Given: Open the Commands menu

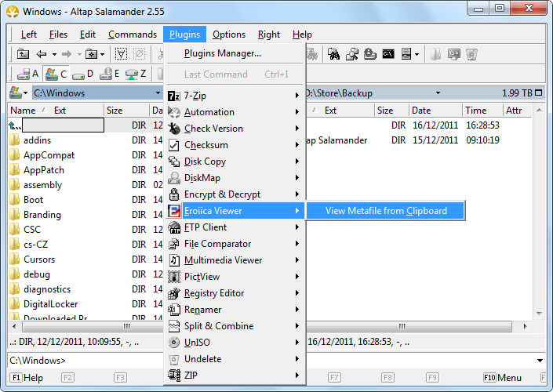Looking at the screenshot, I should point(133,34).
